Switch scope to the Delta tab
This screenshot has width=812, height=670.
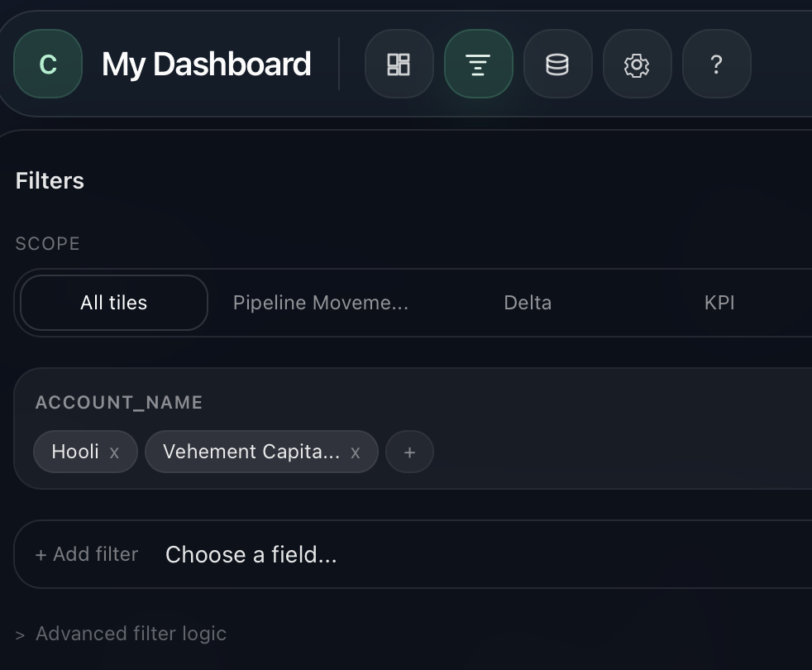point(528,303)
